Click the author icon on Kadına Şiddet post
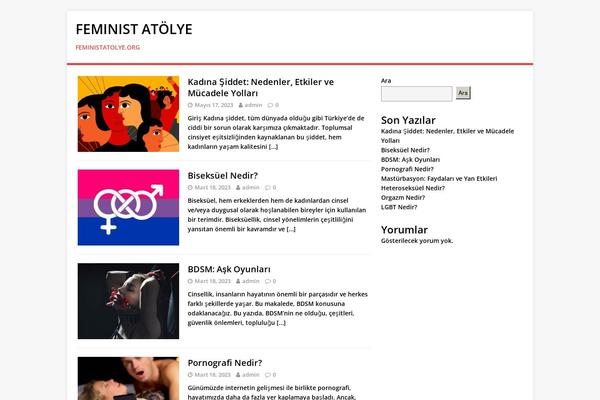Image resolution: width=600 pixels, height=400 pixels. tap(241, 105)
